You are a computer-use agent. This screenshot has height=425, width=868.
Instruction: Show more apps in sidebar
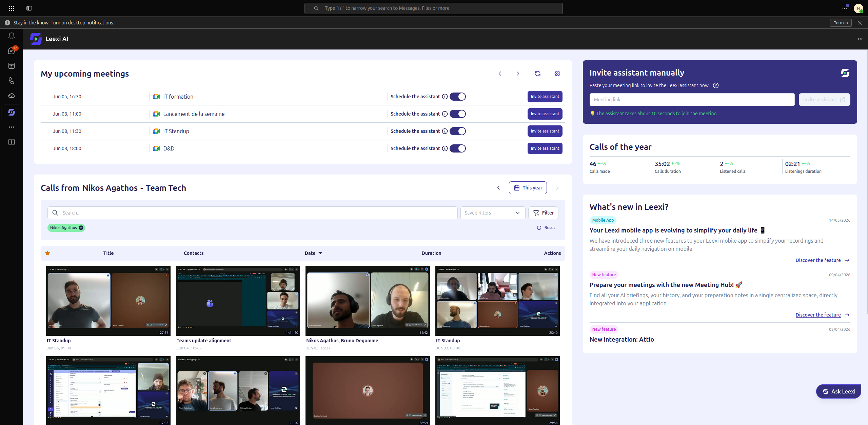(12, 127)
